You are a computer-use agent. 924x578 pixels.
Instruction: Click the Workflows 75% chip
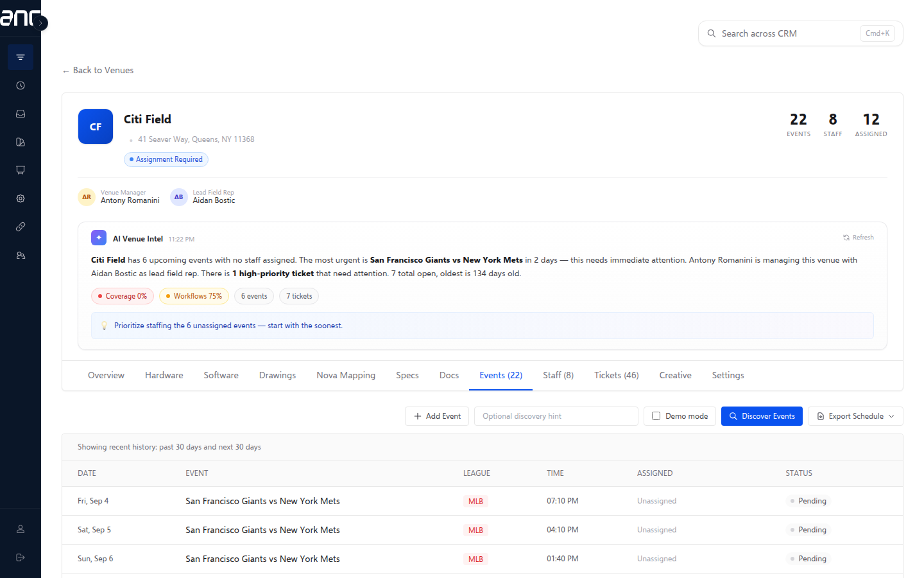194,296
